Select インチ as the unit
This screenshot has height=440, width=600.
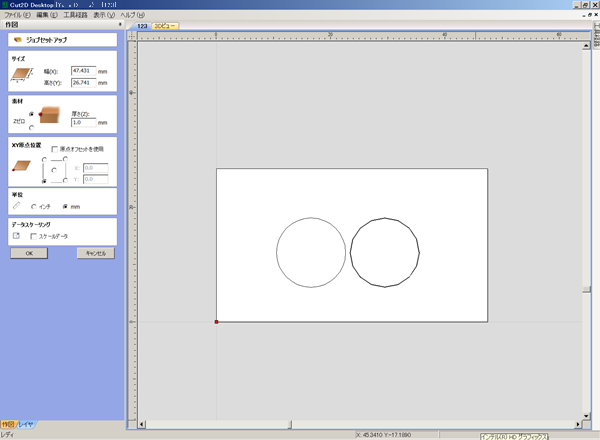34,206
